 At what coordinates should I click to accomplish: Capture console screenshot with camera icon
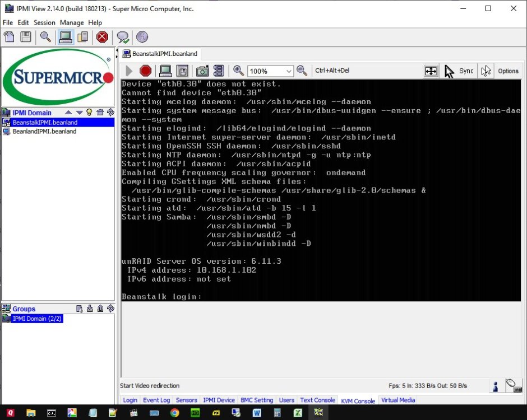click(202, 71)
